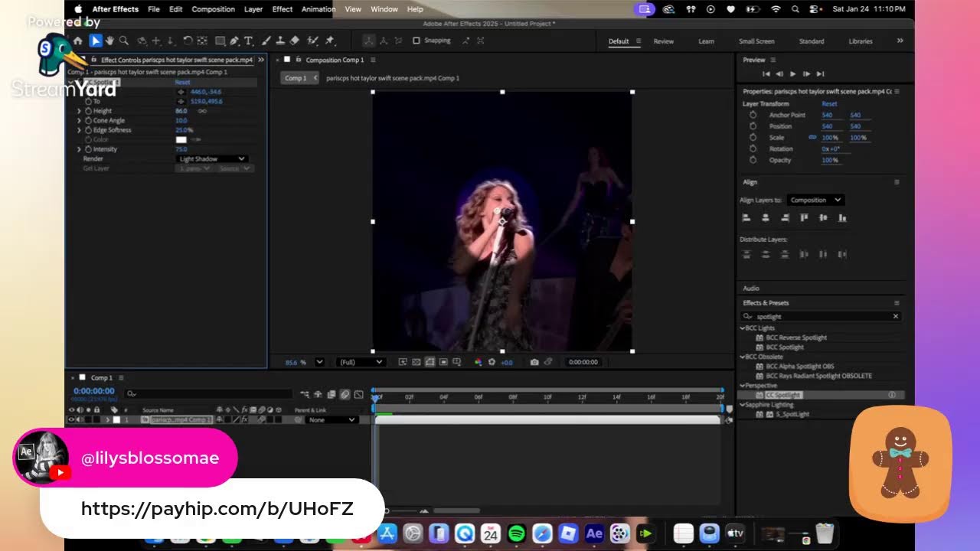980x551 pixels.
Task: Open the Full resolution dropdown
Action: click(361, 362)
